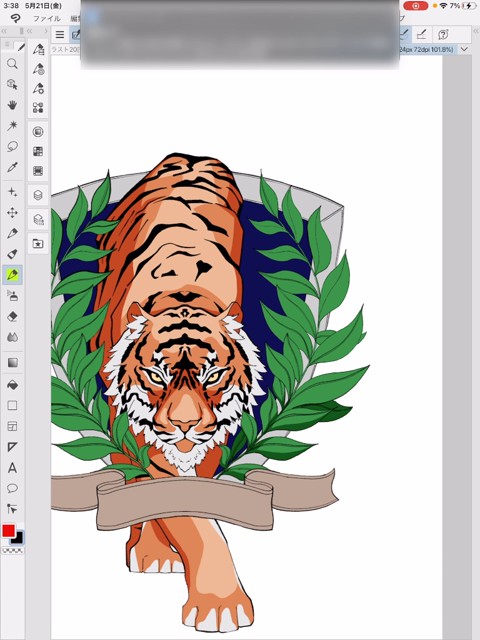
Task: Open the Layer panel stack icon
Action: (x=38, y=195)
